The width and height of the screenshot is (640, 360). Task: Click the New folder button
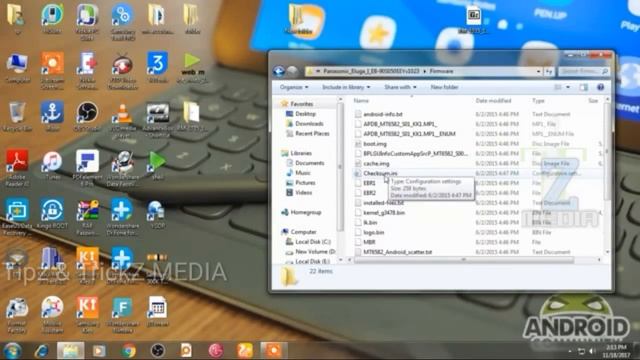pyautogui.click(x=444, y=87)
